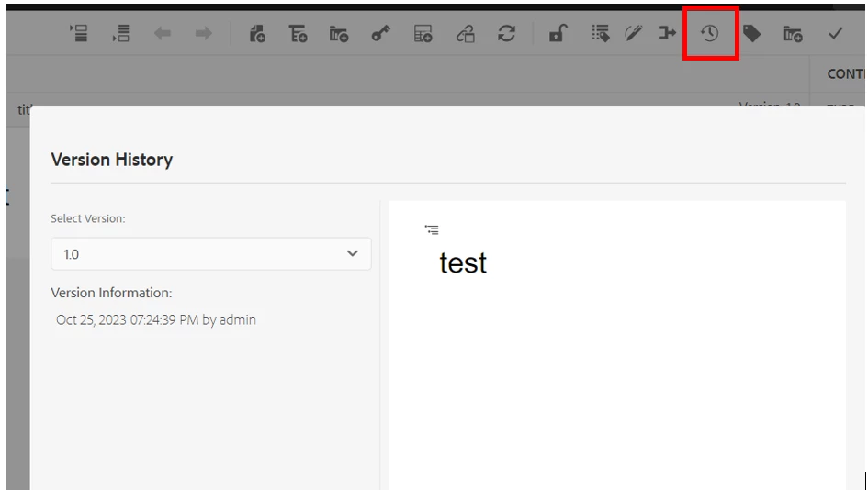The height and width of the screenshot is (490, 868).
Task: Click the key icon in the toolbar
Action: [x=380, y=34]
